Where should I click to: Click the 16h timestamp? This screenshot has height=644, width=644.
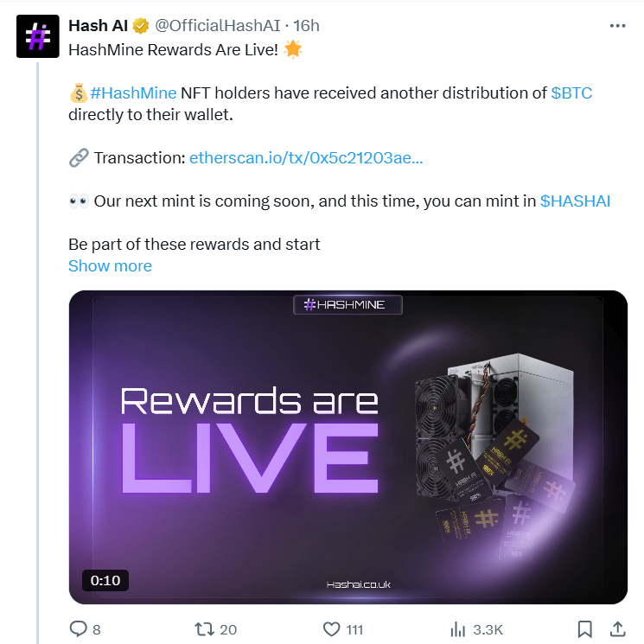pyautogui.click(x=304, y=26)
